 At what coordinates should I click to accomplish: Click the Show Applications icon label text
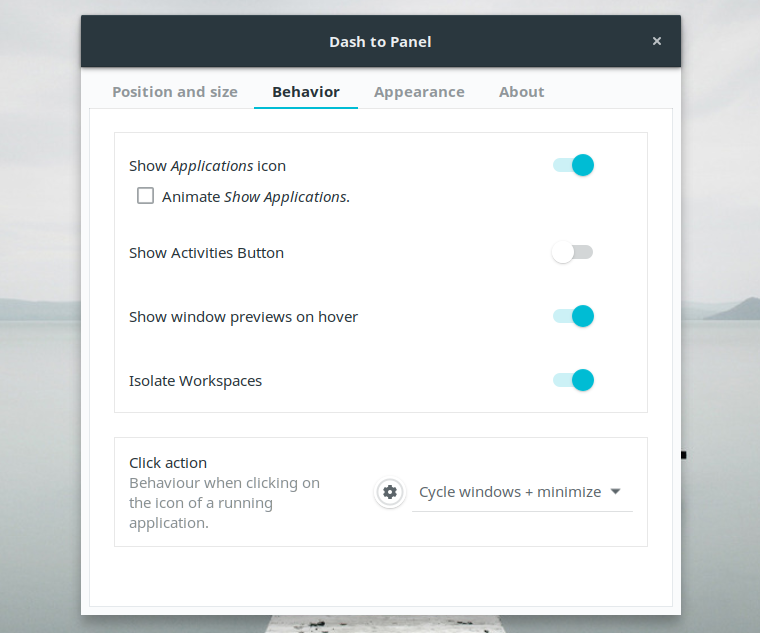point(207,166)
